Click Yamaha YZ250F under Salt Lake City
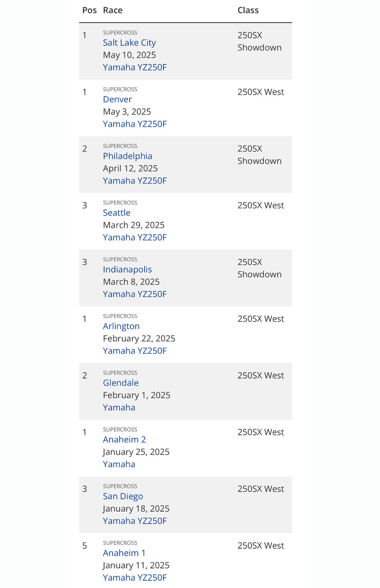 [x=135, y=67]
